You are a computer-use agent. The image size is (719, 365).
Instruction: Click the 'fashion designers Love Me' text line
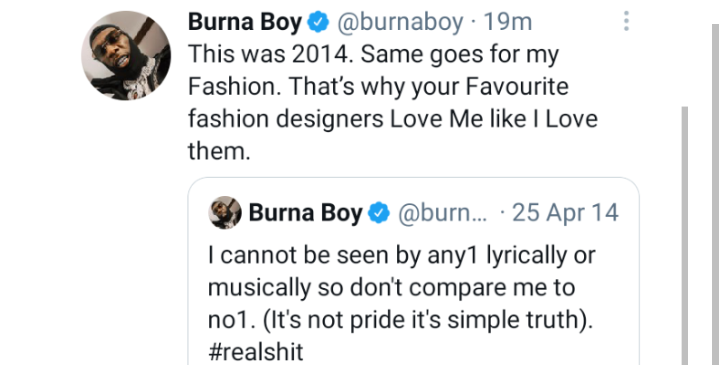[x=393, y=119]
